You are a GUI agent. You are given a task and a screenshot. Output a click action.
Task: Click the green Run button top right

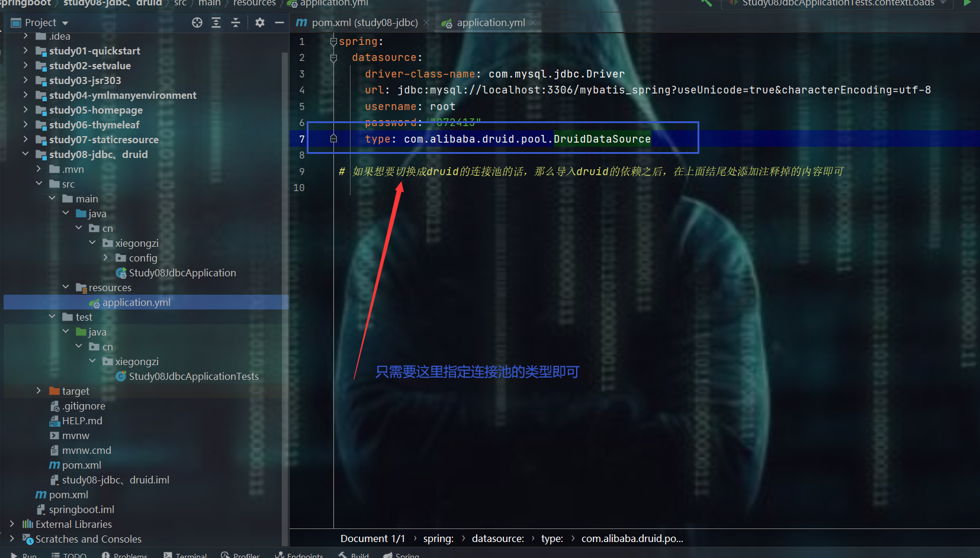coord(967,3)
